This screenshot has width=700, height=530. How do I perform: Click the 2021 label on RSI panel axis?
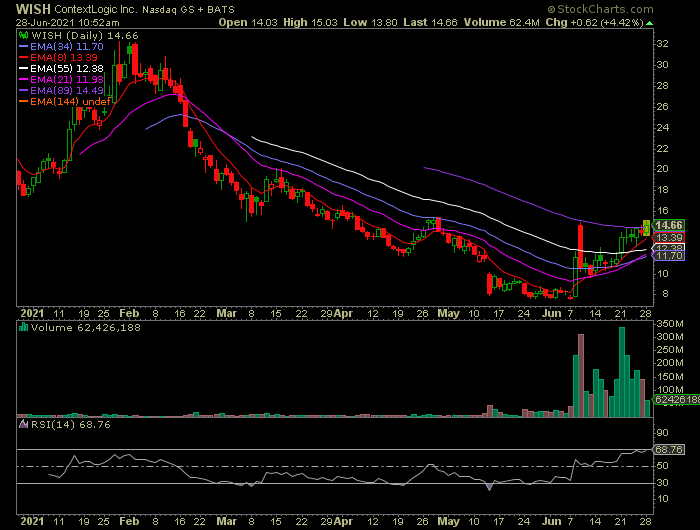pos(32,521)
